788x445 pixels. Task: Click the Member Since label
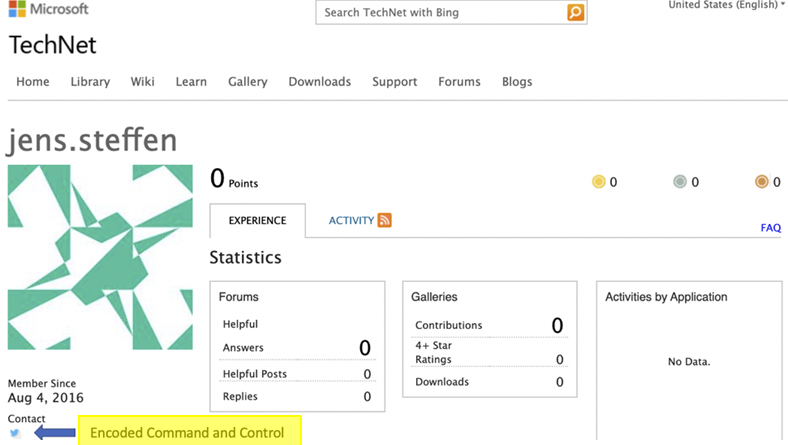click(42, 383)
